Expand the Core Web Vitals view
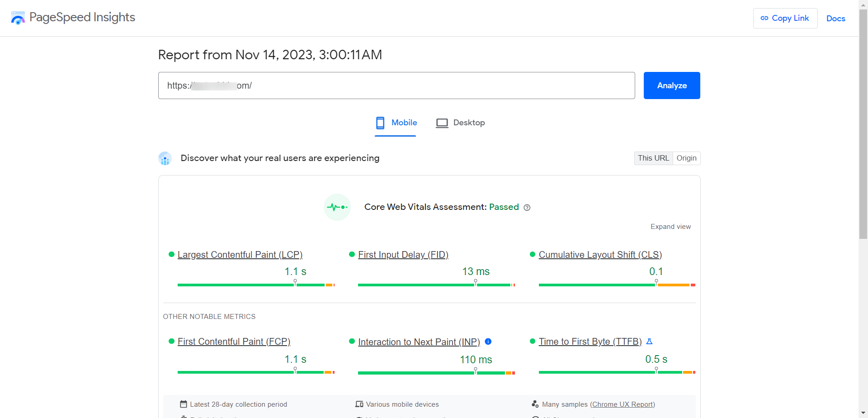This screenshot has width=868, height=418. tap(670, 226)
